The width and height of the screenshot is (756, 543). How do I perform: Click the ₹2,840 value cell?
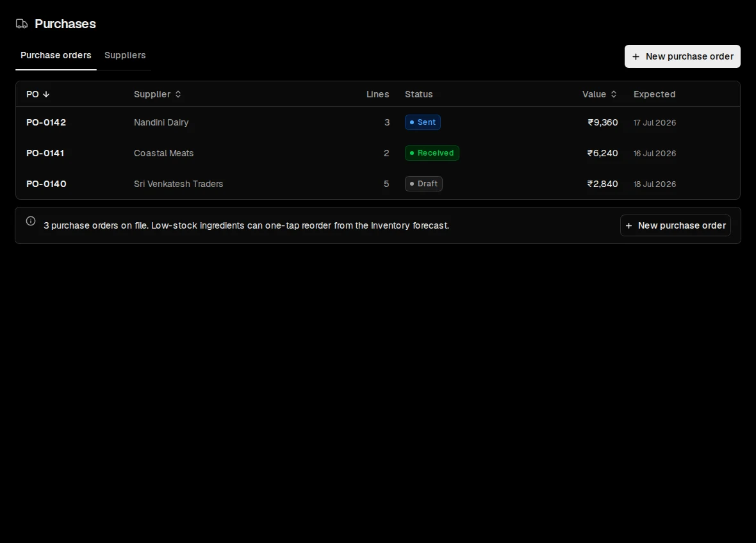602,184
